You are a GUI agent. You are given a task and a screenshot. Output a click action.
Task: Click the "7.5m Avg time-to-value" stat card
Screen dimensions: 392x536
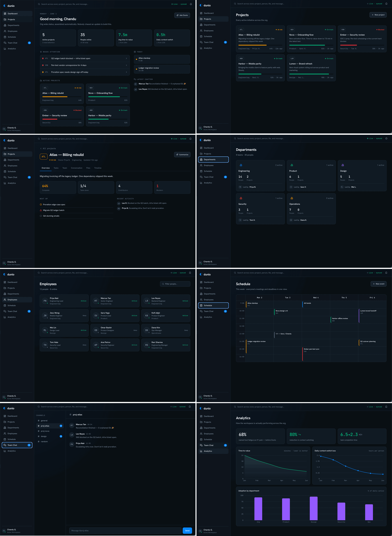pyautogui.click(x=134, y=38)
